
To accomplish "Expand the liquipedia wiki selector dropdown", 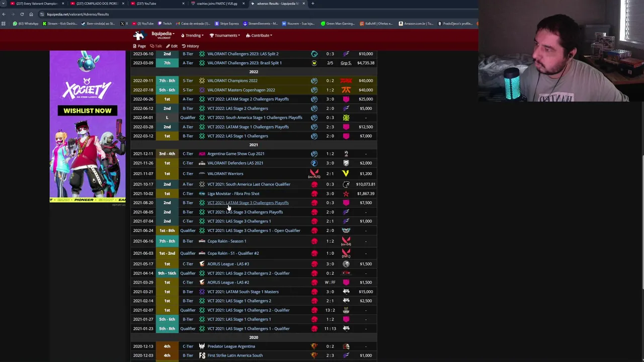I will pos(163,35).
